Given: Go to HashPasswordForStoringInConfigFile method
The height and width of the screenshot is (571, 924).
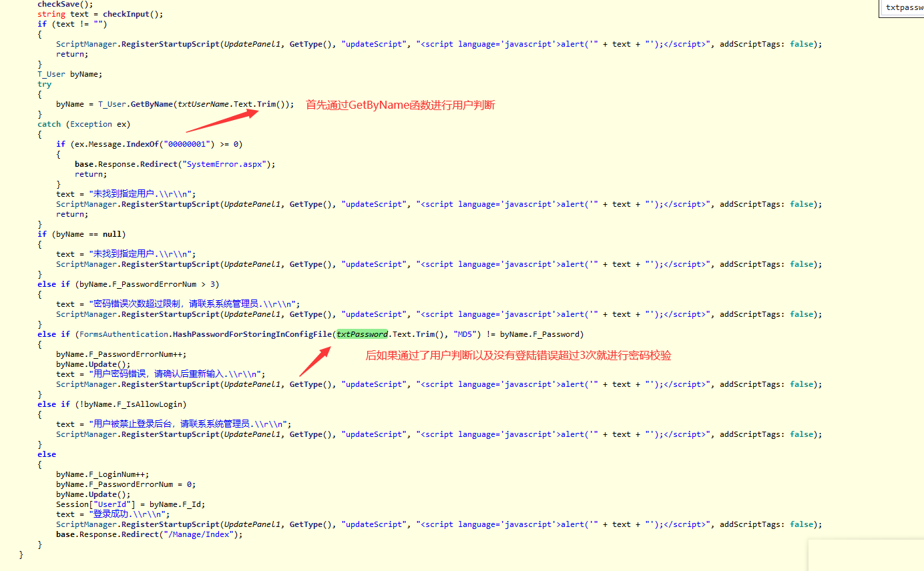Looking at the screenshot, I should pyautogui.click(x=252, y=334).
